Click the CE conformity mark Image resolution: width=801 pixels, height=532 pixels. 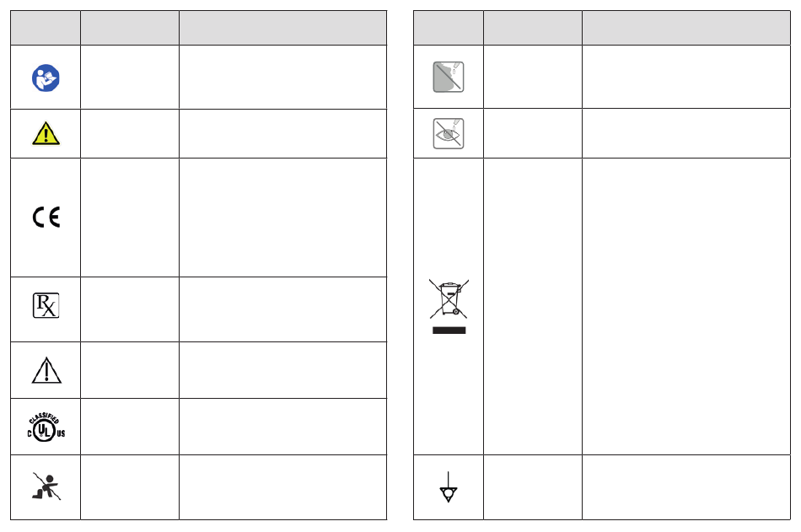pos(46,218)
